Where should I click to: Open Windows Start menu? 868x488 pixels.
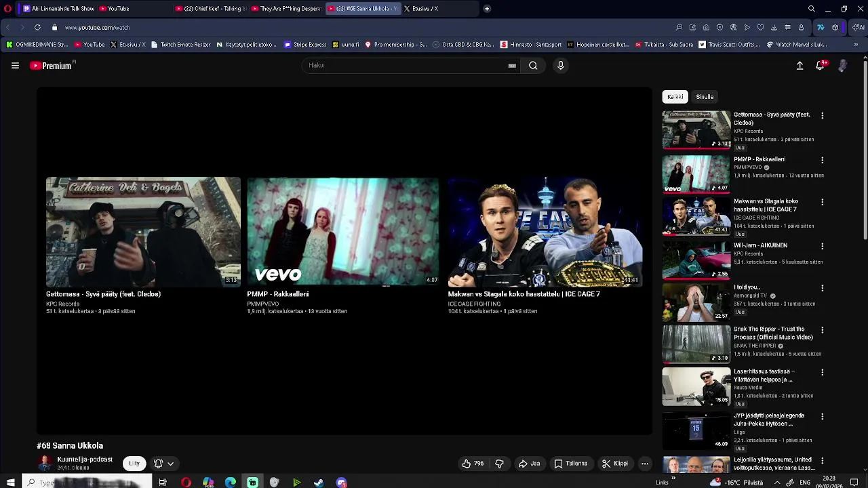point(10,483)
